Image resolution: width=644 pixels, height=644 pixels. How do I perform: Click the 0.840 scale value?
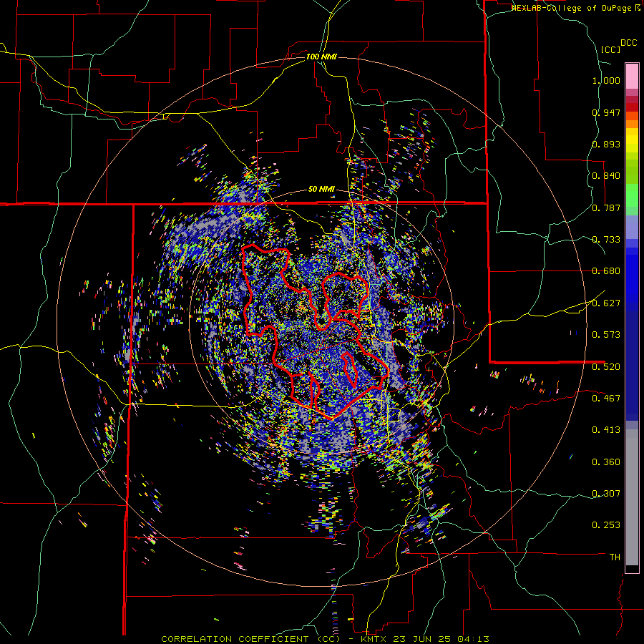click(606, 176)
